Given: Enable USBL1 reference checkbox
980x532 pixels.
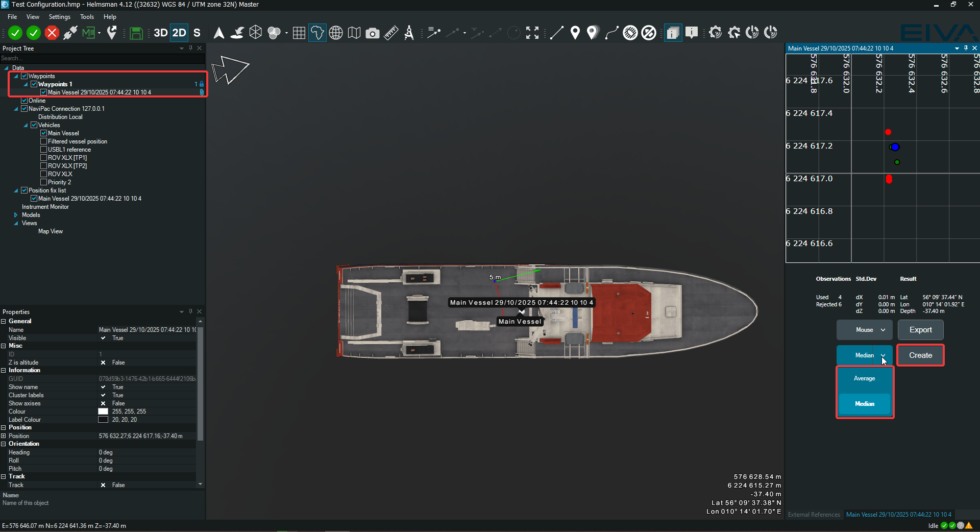Looking at the screenshot, I should 43,150.
